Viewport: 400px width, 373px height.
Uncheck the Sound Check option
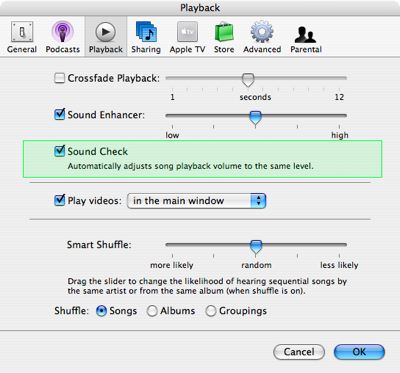coord(59,151)
